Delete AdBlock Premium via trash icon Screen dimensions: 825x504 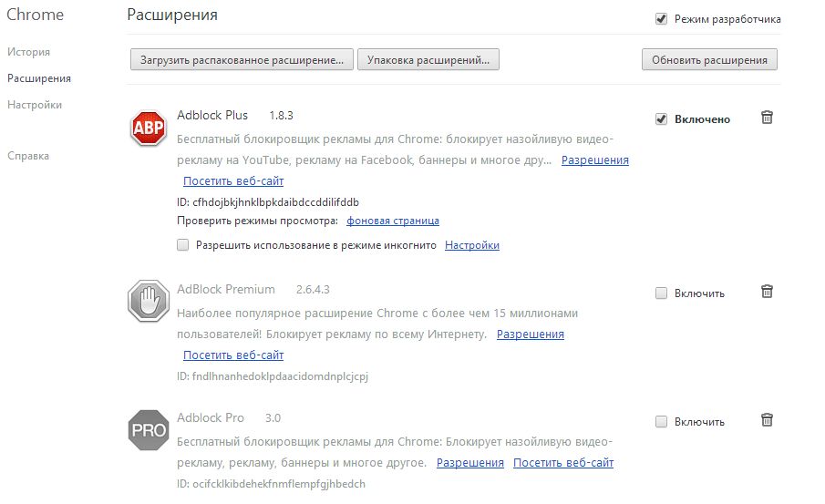pyautogui.click(x=767, y=291)
